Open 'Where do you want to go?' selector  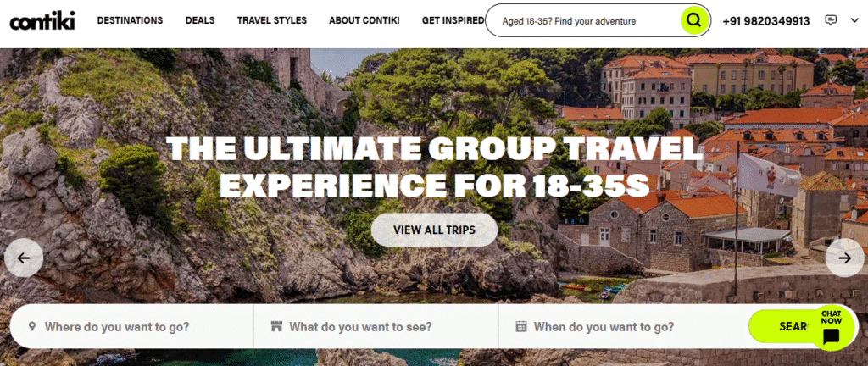click(x=131, y=327)
